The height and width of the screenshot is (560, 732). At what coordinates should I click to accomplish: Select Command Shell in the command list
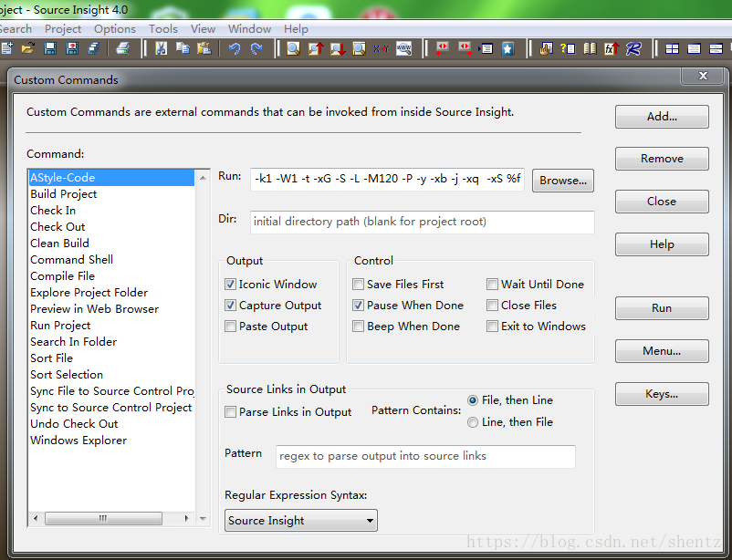111,259
